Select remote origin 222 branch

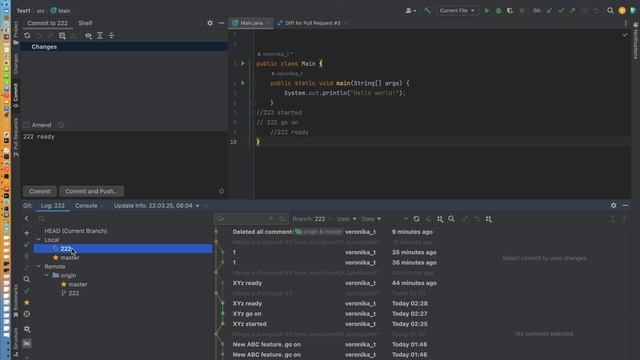[74, 293]
